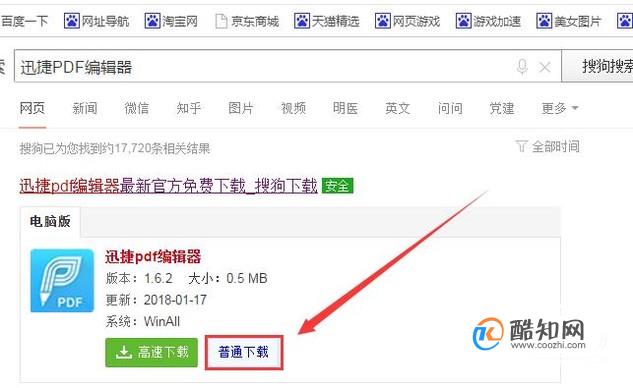Open the 美女图片 bookmark
The width and height of the screenshot is (633, 388).
click(x=569, y=21)
